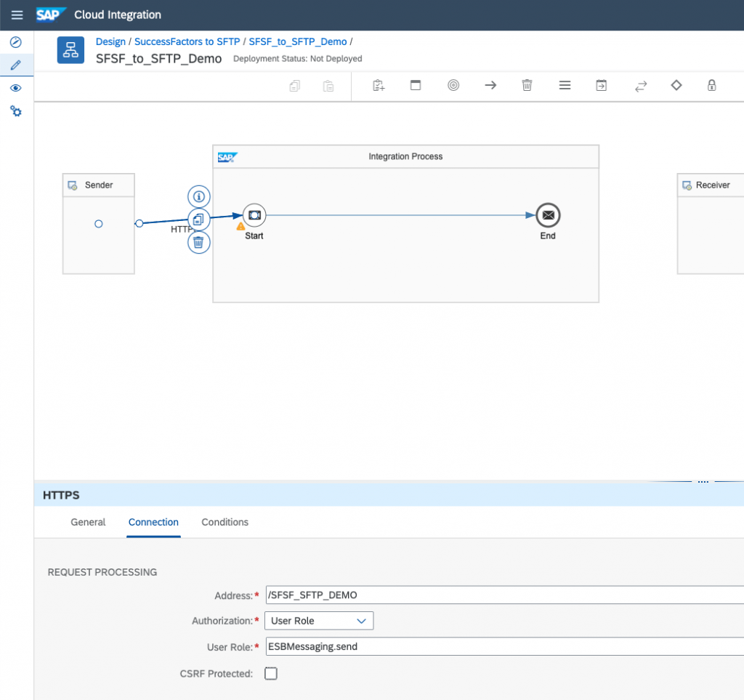Click the copy icon on HTTPS connector
Viewport: 744px width, 700px height.
pos(199,220)
